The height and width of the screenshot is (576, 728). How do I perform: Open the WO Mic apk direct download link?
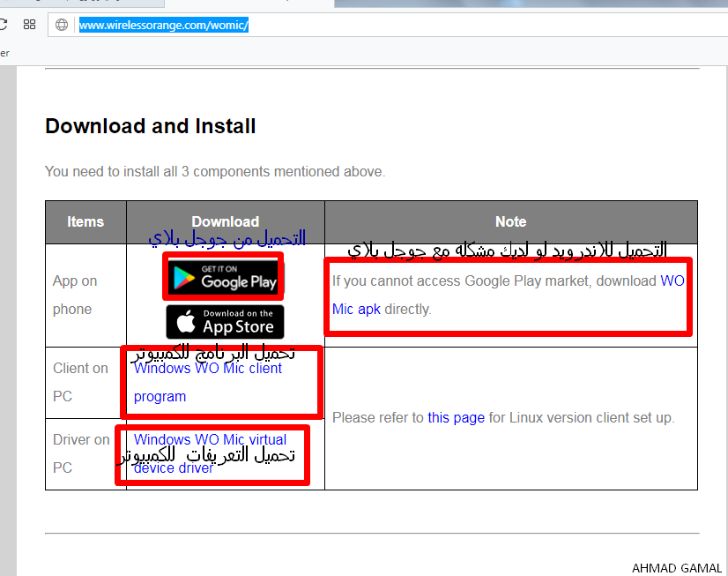tap(356, 310)
